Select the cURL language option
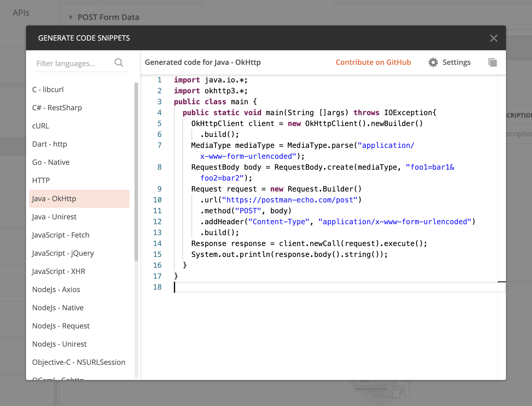The image size is (532, 406). [40, 126]
